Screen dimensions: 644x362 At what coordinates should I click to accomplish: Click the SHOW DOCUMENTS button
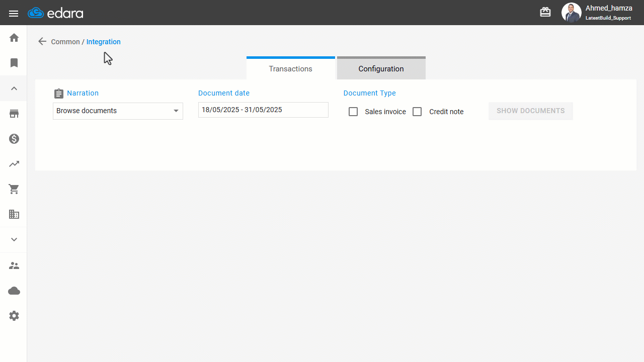pos(531,111)
